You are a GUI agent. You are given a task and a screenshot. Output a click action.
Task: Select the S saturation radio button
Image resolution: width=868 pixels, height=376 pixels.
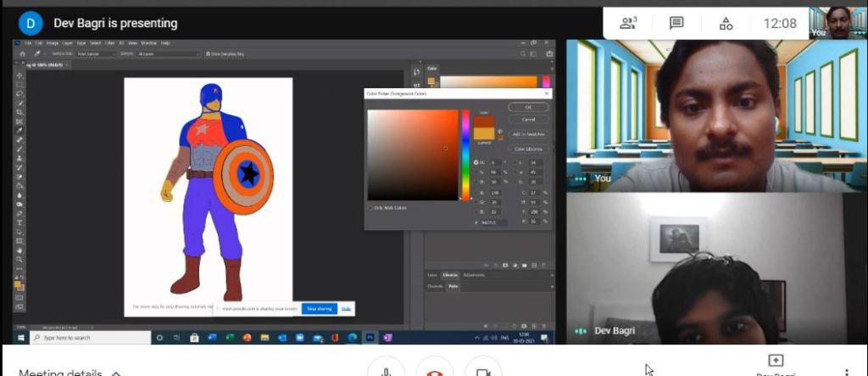click(x=476, y=172)
